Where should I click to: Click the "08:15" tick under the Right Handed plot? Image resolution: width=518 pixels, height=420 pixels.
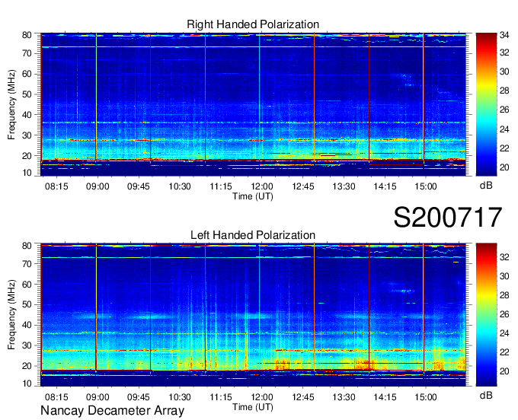point(56,186)
